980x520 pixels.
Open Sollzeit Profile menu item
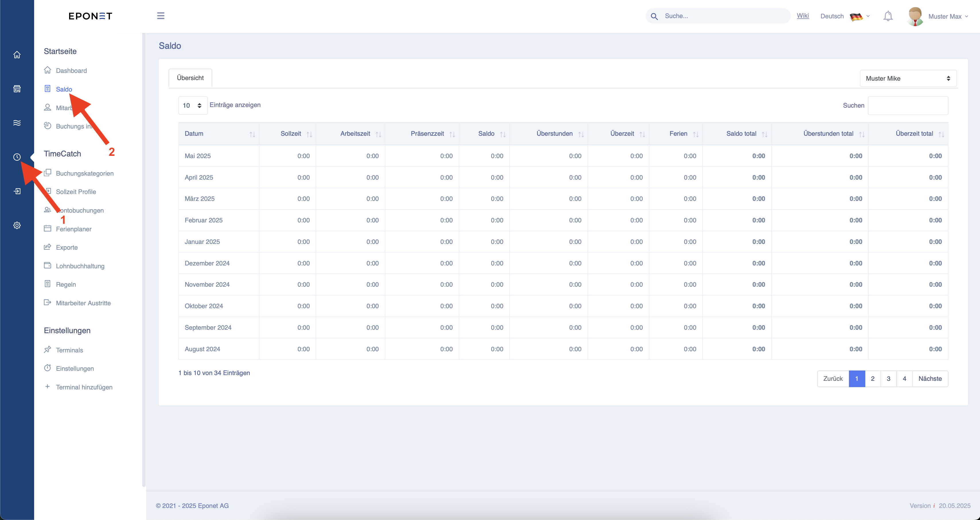tap(76, 192)
